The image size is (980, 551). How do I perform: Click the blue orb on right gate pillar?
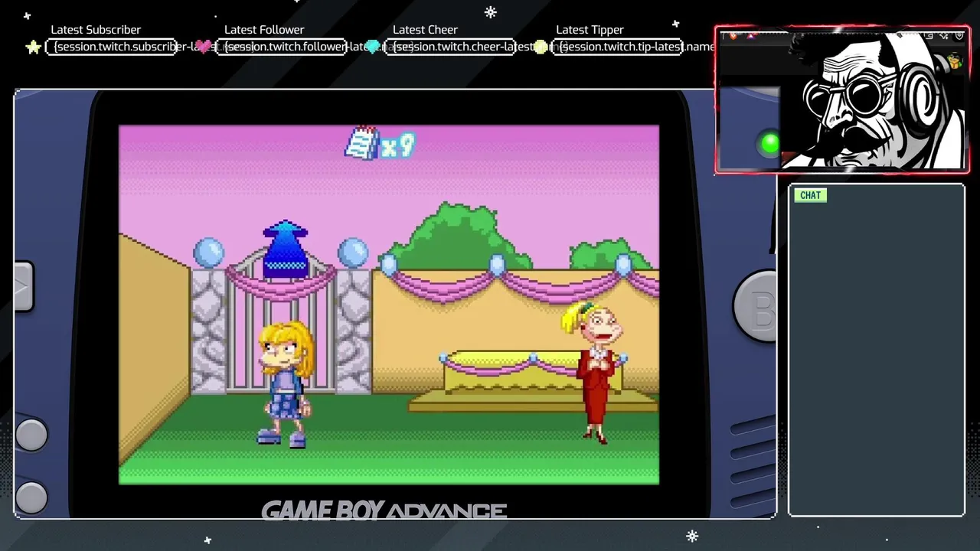(x=352, y=253)
